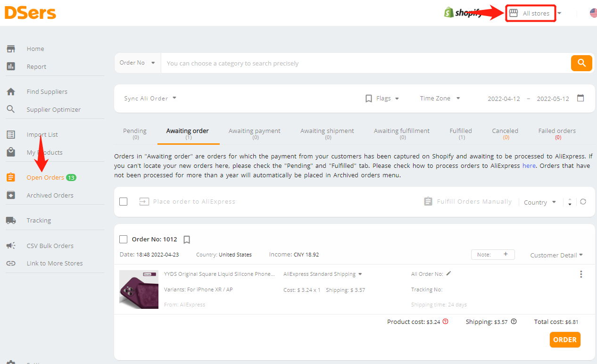Switch to the Failed orders tab
597x364 pixels.
click(557, 133)
